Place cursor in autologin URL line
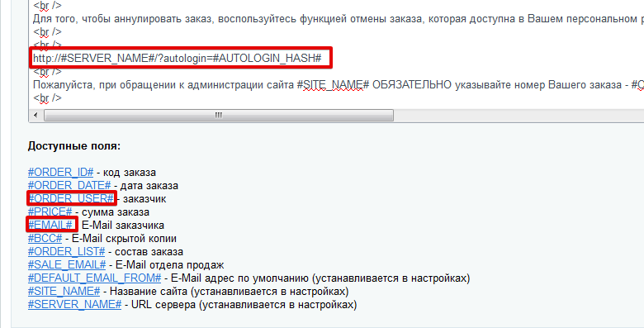Screen dimensions: 644x328 pos(177,58)
